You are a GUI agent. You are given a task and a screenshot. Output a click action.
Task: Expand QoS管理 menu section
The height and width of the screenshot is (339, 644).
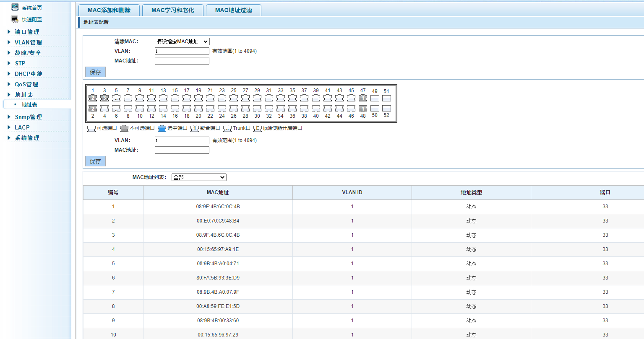(x=26, y=84)
